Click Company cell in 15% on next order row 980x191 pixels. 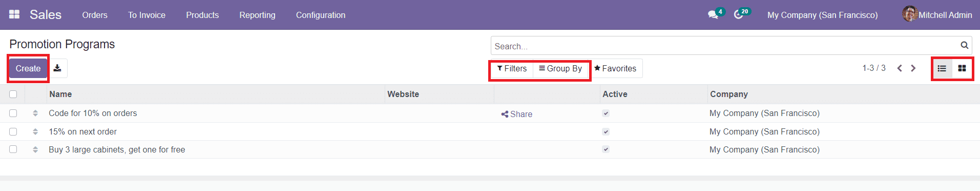[764, 131]
